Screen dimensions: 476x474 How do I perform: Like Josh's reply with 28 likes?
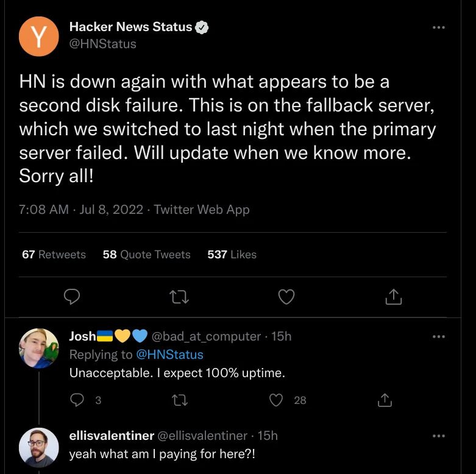pos(277,400)
